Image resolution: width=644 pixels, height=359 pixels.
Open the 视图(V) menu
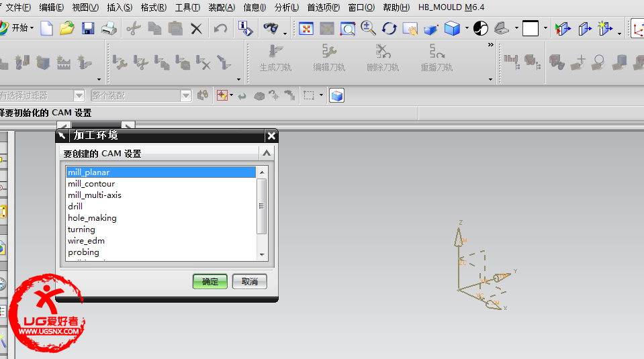(85, 7)
